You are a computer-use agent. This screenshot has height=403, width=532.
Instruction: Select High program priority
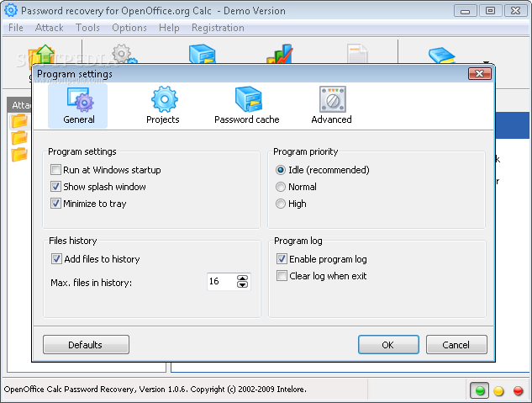pyautogui.click(x=281, y=204)
